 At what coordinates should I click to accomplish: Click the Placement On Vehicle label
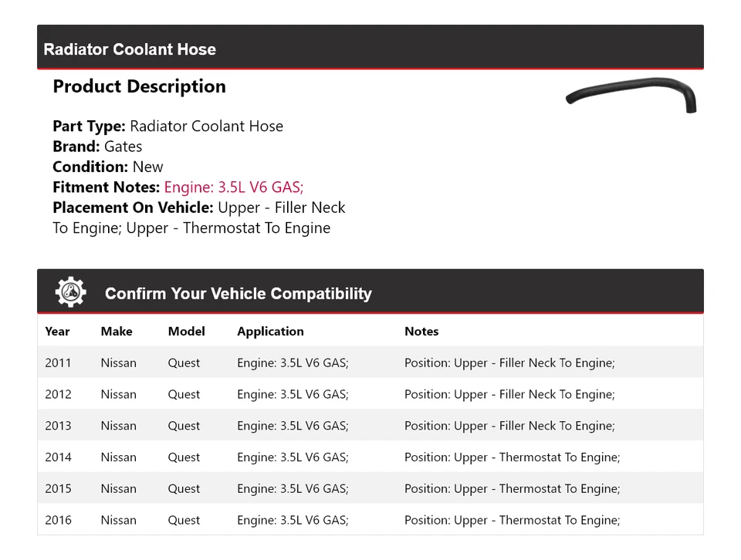coord(133,207)
